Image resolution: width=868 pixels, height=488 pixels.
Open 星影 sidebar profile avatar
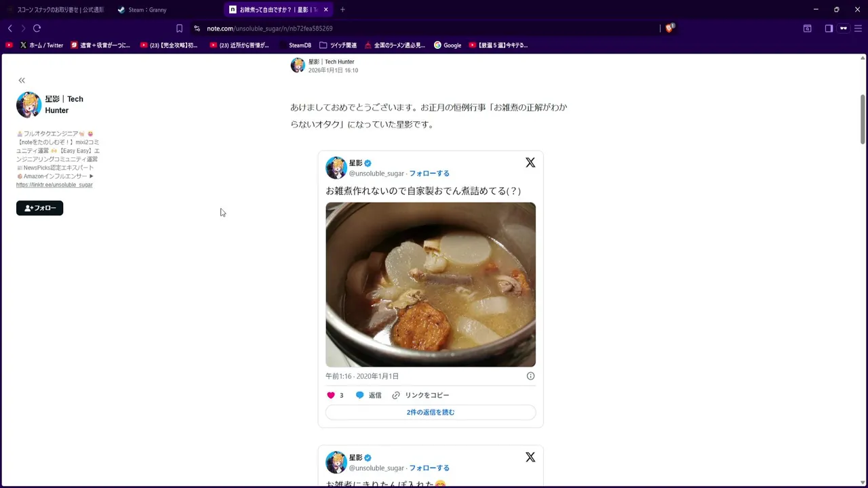(28, 104)
